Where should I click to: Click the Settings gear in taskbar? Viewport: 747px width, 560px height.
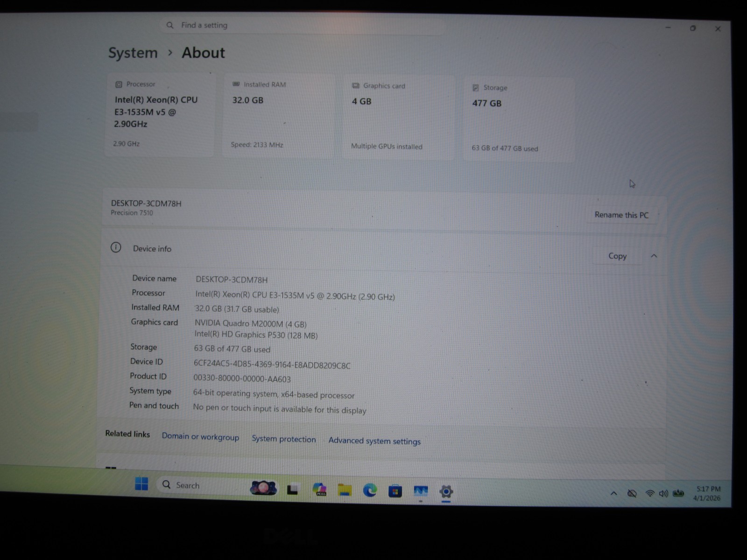click(x=446, y=491)
